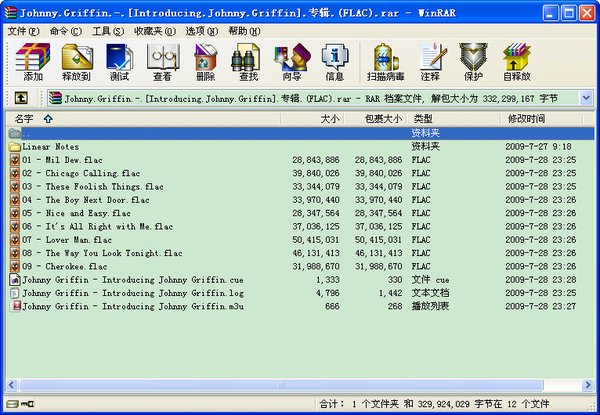Sort by 包裹大小 column header
This screenshot has height=415, width=600.
[375, 119]
